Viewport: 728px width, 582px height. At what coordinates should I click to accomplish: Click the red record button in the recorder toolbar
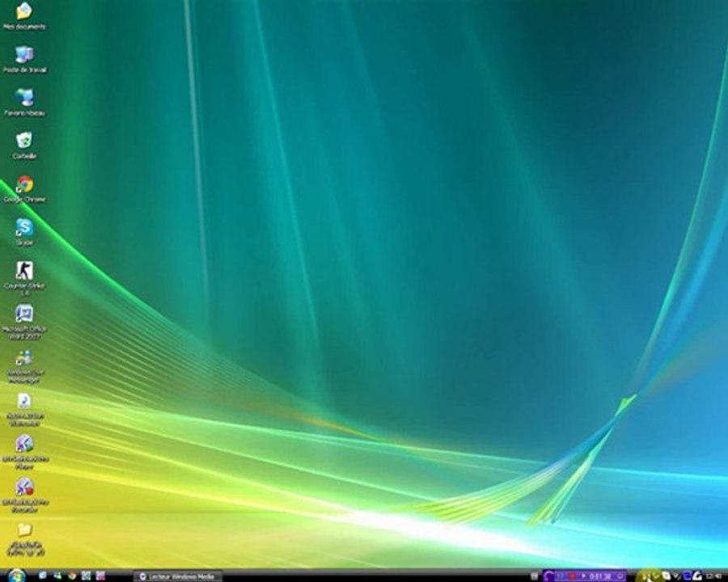[x=572, y=576]
